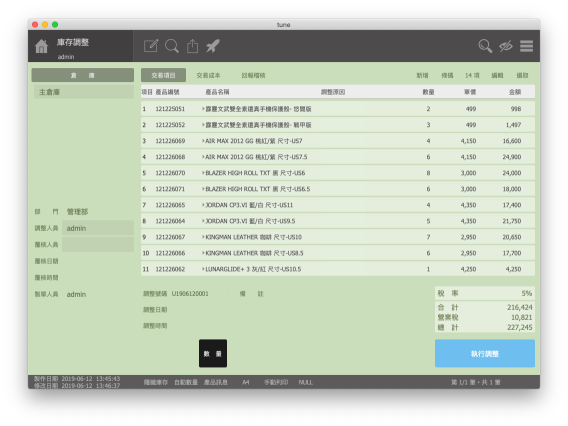The width and height of the screenshot is (568, 426).
Task: Expand row arrow of LUNARGLIDE+ 3 item
Action: 203,269
